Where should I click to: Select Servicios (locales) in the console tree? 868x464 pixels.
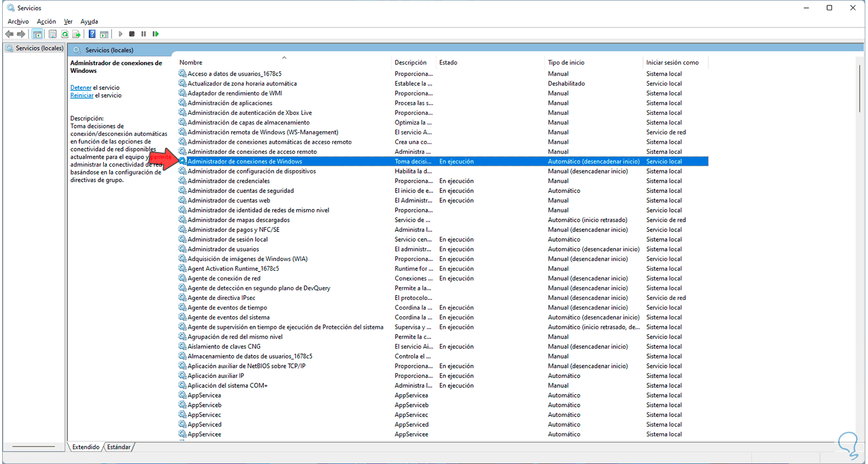(39, 48)
